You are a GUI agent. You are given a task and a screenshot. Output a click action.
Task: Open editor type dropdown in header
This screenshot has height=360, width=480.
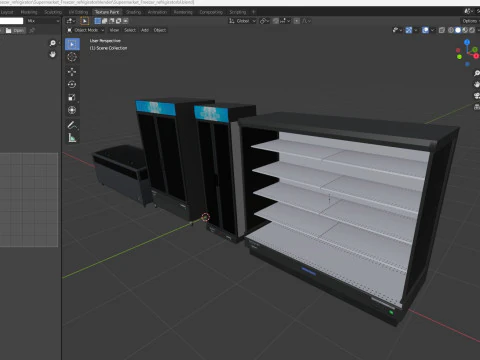point(70,21)
